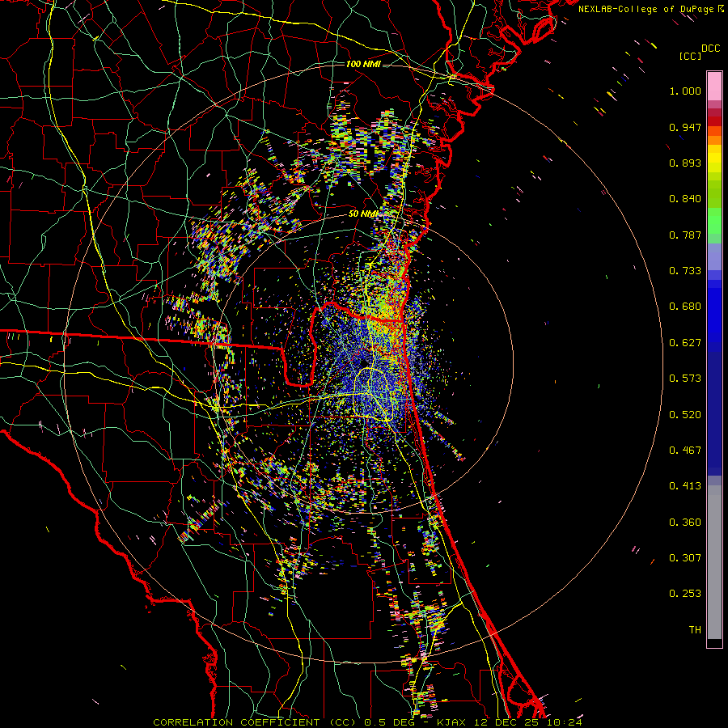Screen dimensions: 728x728
Task: Pick the pink segment of the color bar
Action: click(x=714, y=86)
